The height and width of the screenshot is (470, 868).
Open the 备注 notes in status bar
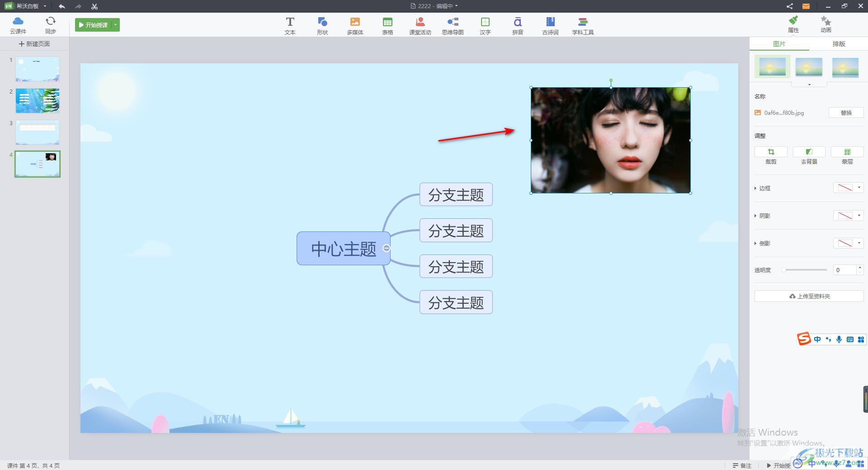point(742,465)
